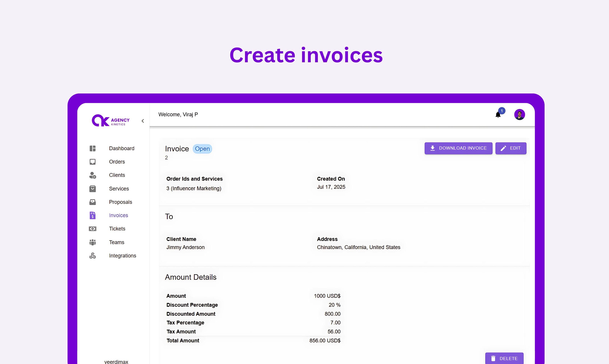609x364 pixels.
Task: Click the tax percentage value '7.00'
Action: click(x=335, y=323)
